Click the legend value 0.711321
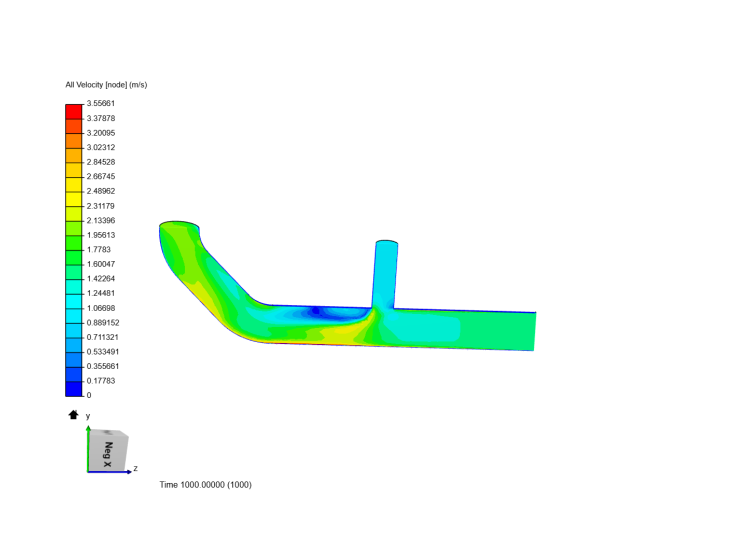747x560 pixels. coord(103,337)
